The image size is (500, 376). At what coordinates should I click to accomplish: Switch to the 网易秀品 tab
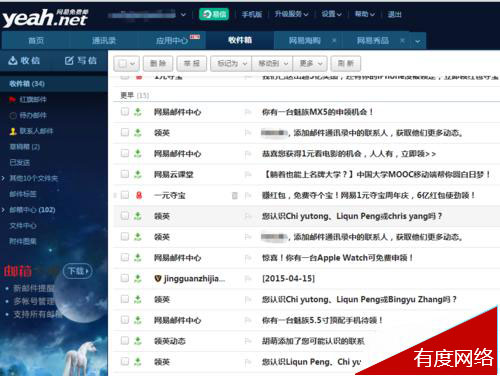[373, 41]
